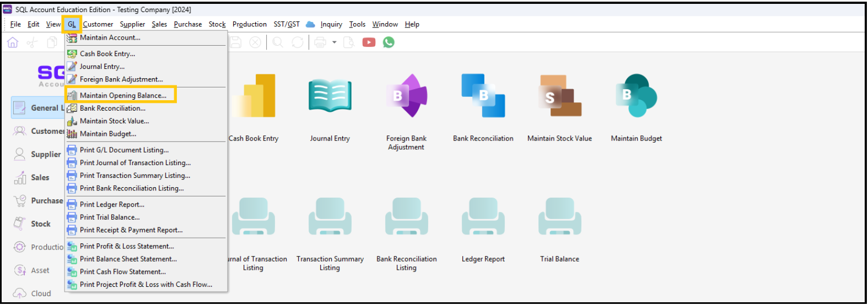Choose Cash Book Entry menu item
Image resolution: width=868 pixels, height=305 pixels.
146,53
